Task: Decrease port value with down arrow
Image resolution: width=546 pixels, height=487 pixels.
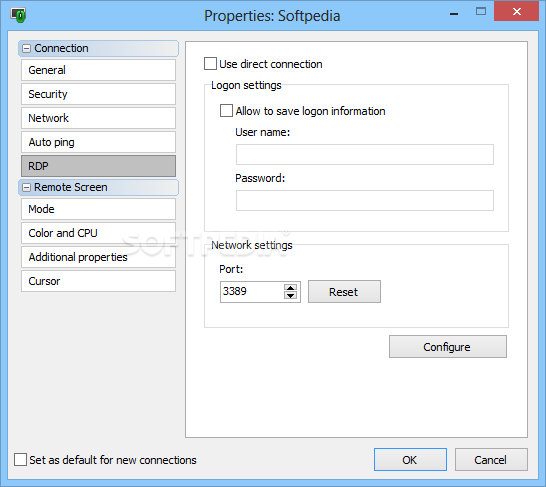Action: click(x=290, y=296)
